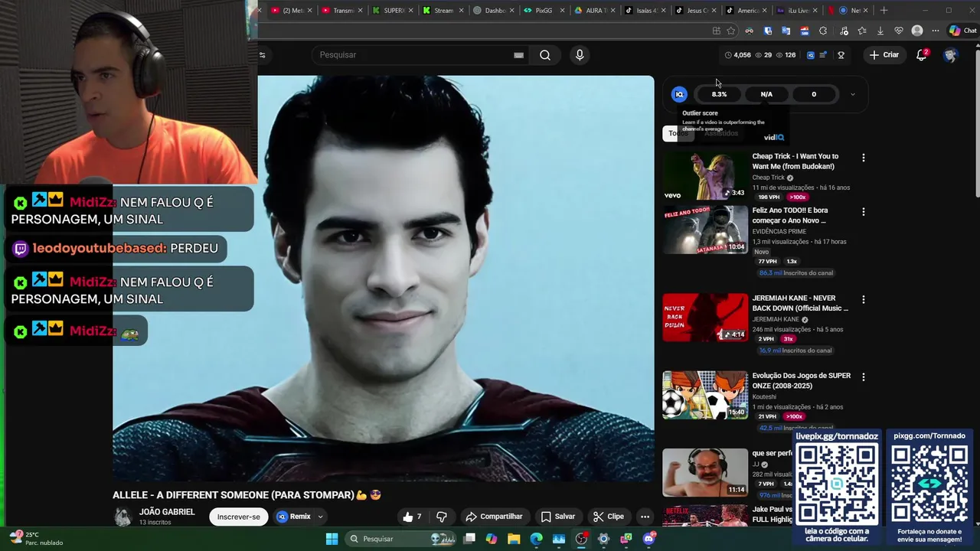
Task: Open YouTube notifications bell
Action: tap(922, 55)
